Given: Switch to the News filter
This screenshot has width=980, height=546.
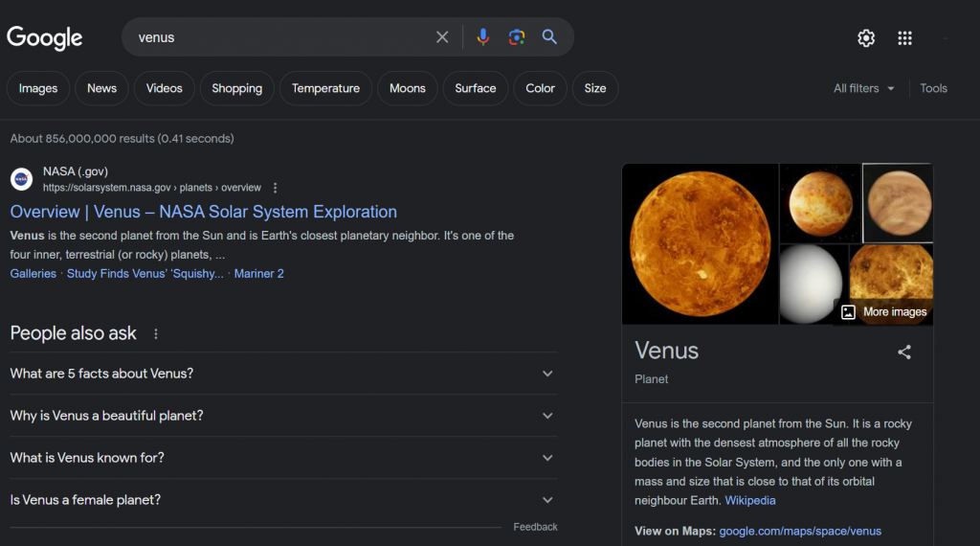Looking at the screenshot, I should (101, 88).
